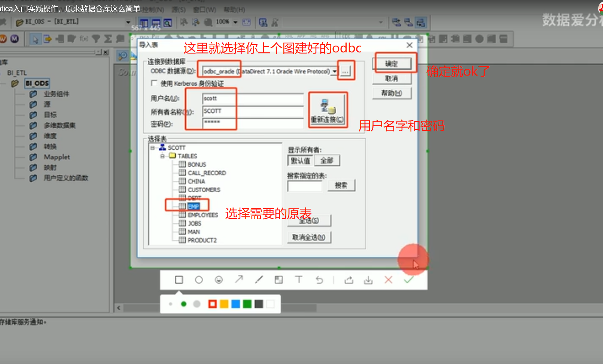Download the annotated screenshot
Screen dimensions: 603x364
click(368, 279)
